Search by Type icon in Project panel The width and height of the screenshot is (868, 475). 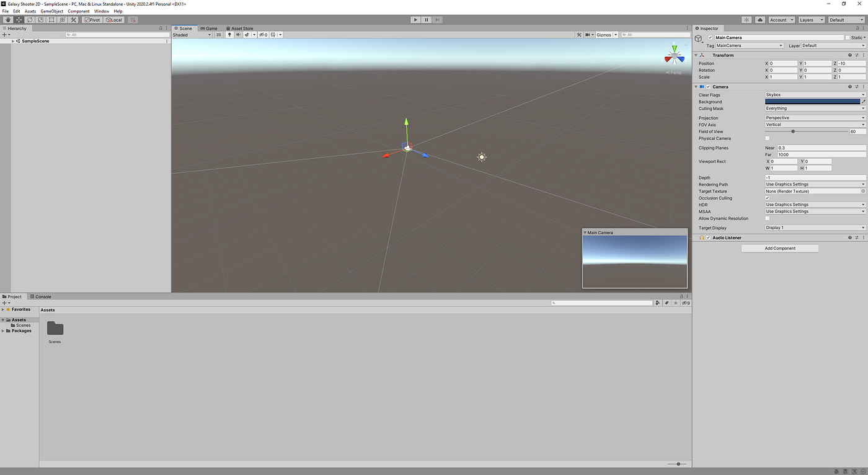click(x=658, y=303)
